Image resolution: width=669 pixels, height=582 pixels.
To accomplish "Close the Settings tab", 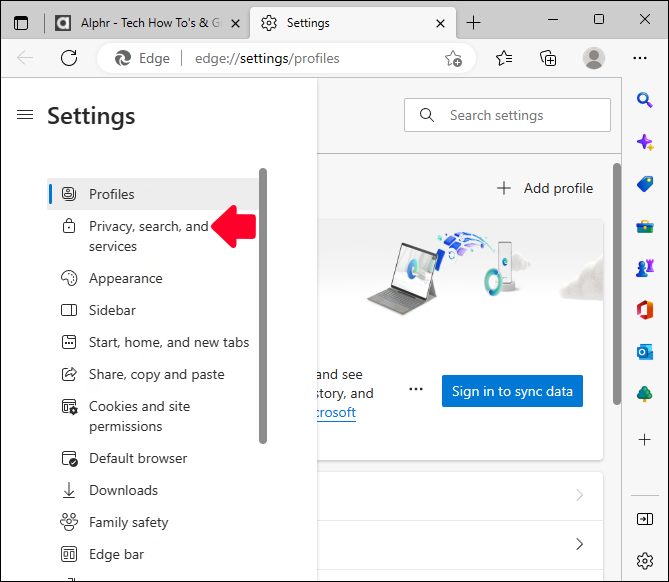I will click(x=440, y=23).
